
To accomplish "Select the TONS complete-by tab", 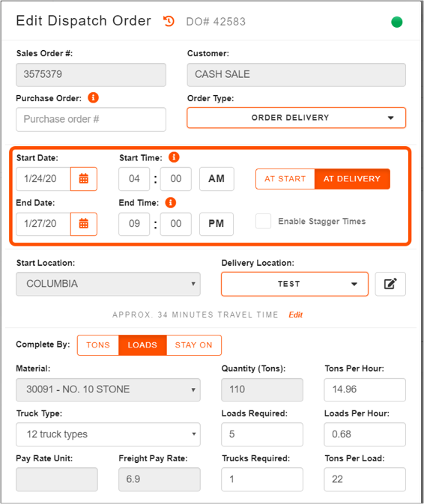I will click(98, 345).
